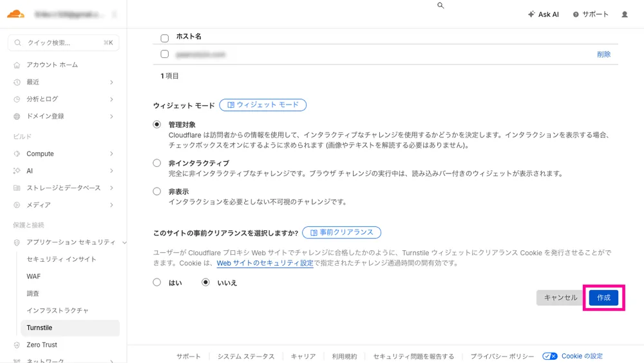Click the Ask AI button
Viewport: 644px width, 363px height.
click(544, 14)
